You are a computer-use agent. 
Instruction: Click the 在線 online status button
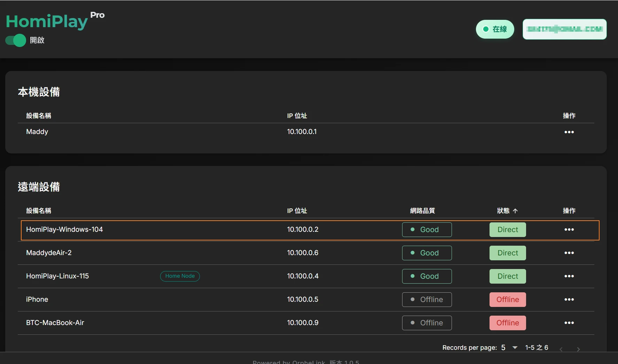tap(495, 29)
